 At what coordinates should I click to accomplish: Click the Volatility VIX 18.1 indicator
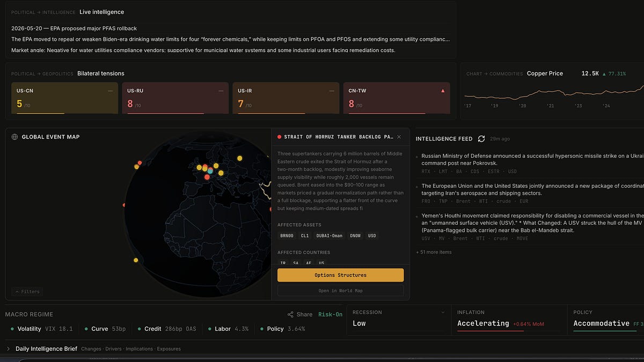[41, 329]
